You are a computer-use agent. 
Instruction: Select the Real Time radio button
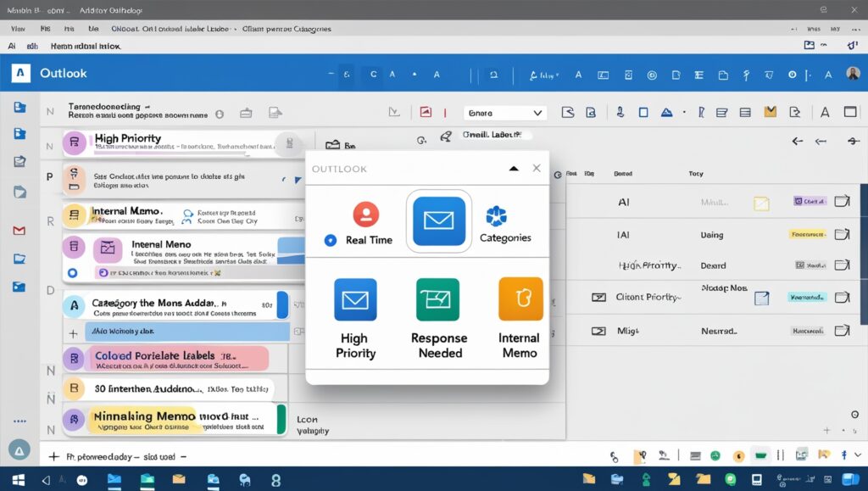(x=331, y=240)
